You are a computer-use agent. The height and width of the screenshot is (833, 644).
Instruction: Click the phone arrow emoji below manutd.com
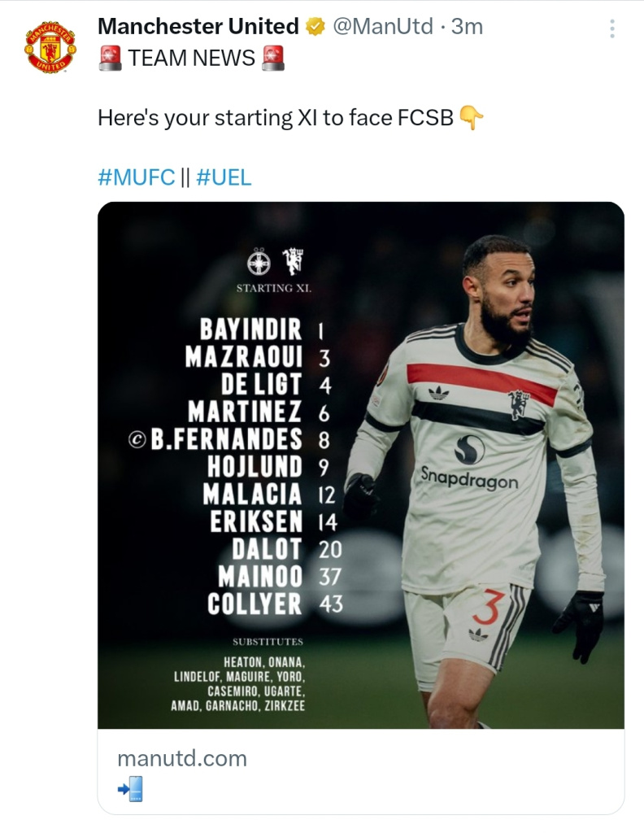(x=130, y=789)
